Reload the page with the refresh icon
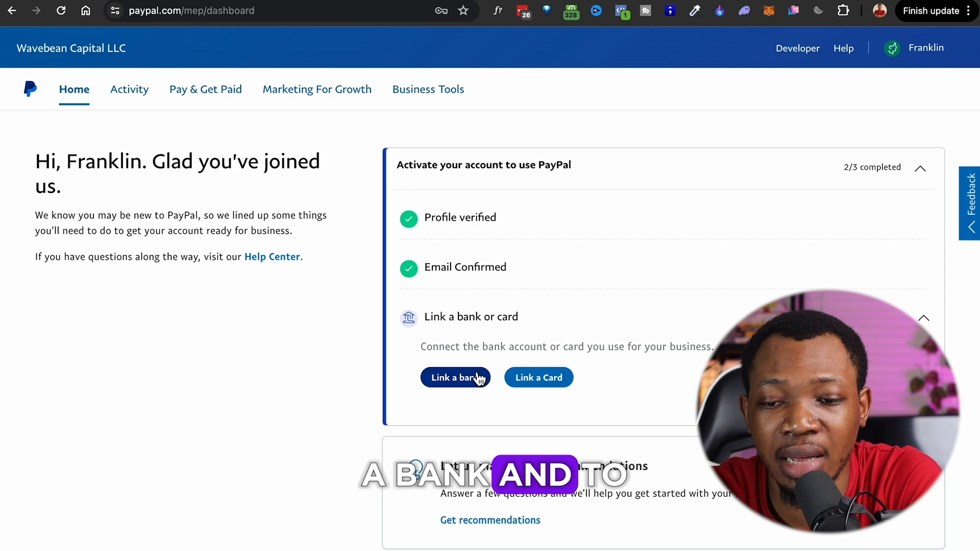Screen dimensions: 980x551 [x=61, y=11]
